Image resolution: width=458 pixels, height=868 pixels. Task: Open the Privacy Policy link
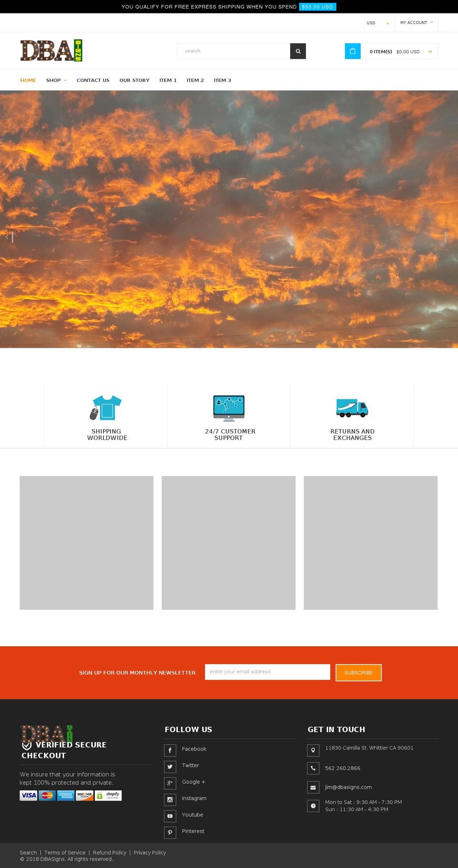pyautogui.click(x=150, y=853)
